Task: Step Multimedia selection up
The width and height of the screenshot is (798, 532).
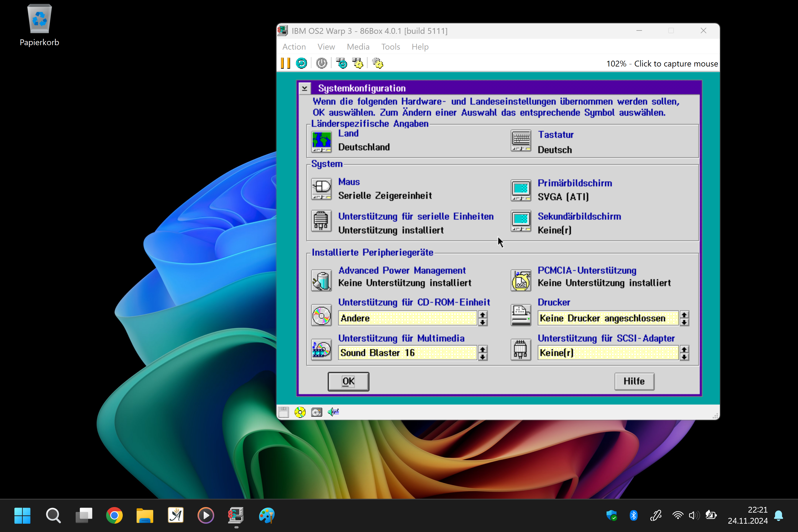Action: tap(482, 349)
